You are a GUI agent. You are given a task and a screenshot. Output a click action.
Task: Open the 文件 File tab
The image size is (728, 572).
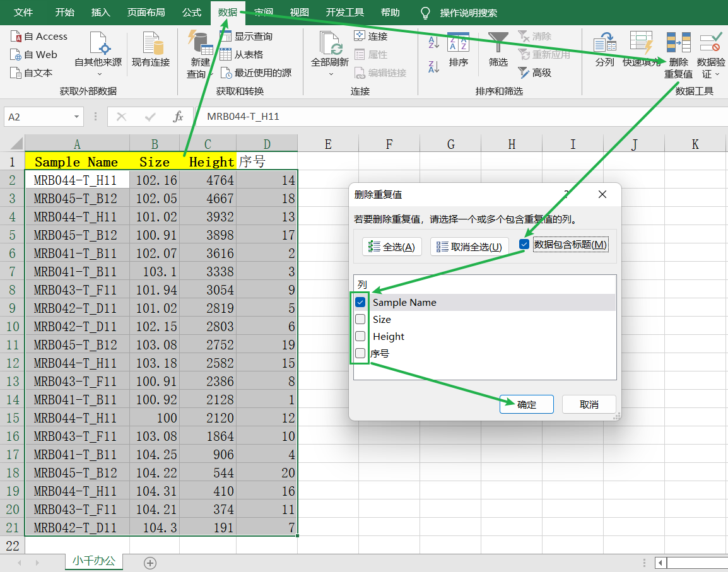tap(23, 13)
